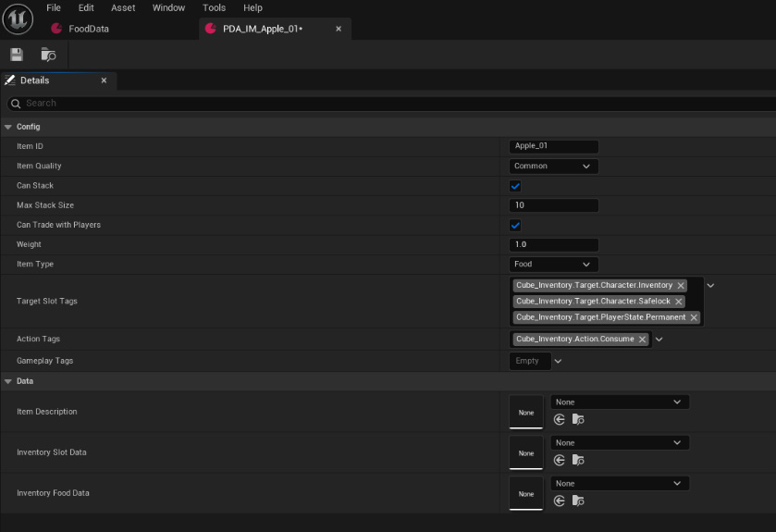Close the PDA_IM_Apple_01 tab
The height and width of the screenshot is (532, 776).
339,29
